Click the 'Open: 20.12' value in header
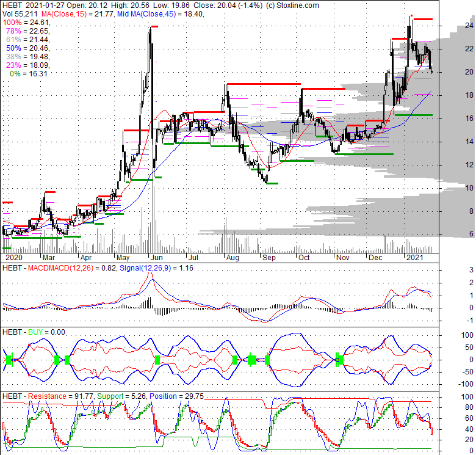This screenshot has width=476, height=455. click(87, 5)
